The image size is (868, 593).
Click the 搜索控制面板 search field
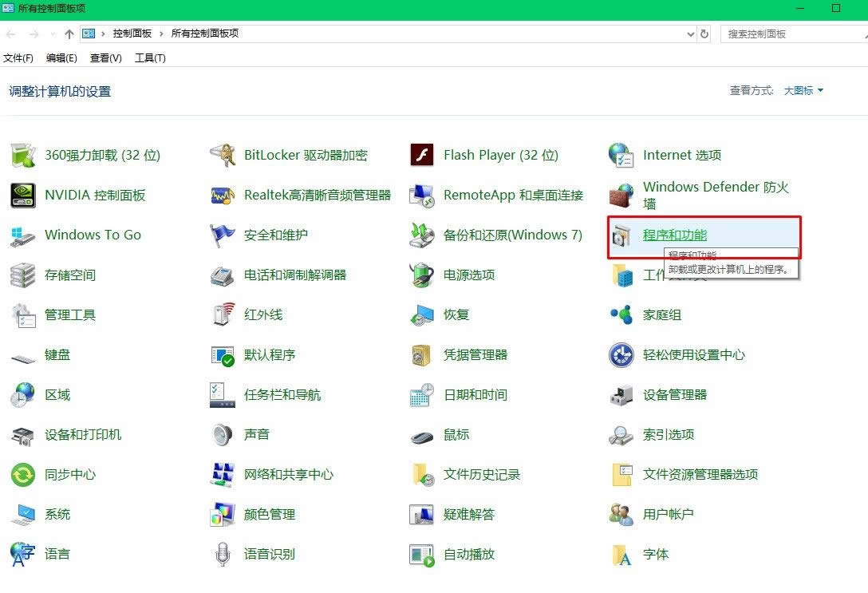click(790, 34)
